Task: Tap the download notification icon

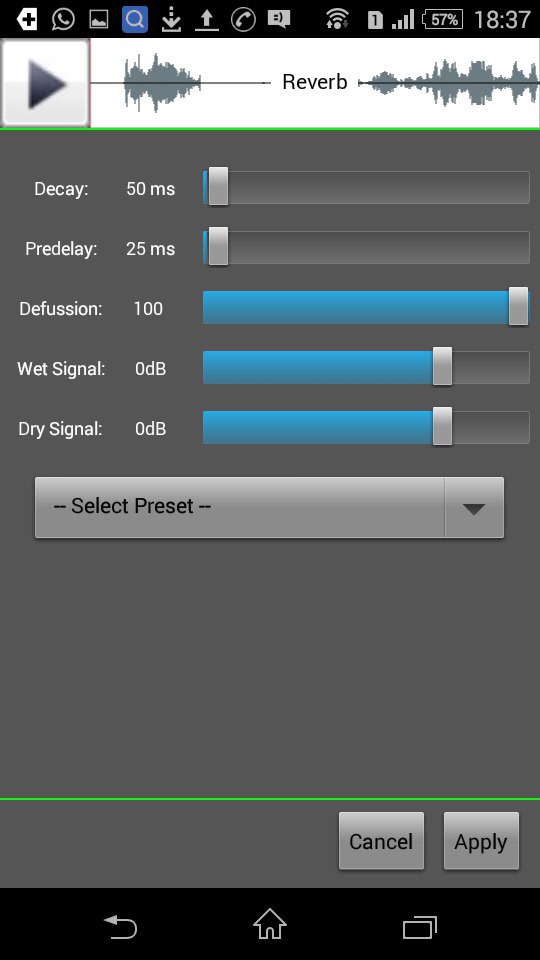Action: (171, 20)
